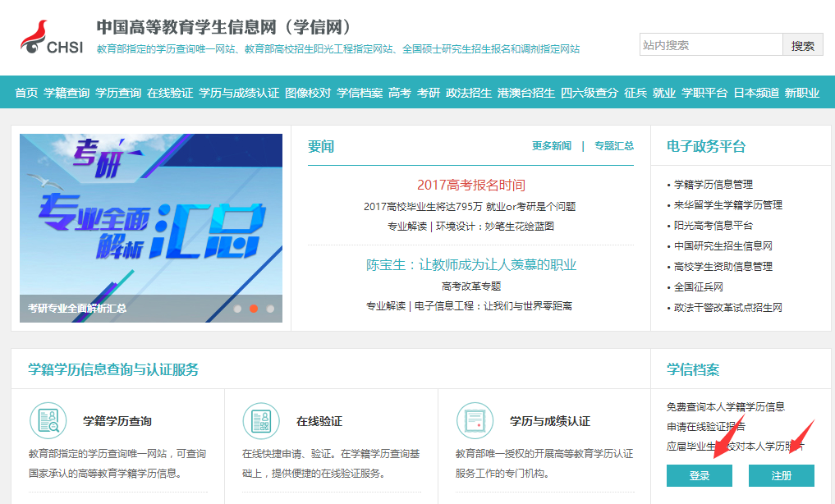This screenshot has width=835, height=504.
Task: Open the 政法招生 navigation item
Action: [x=469, y=93]
